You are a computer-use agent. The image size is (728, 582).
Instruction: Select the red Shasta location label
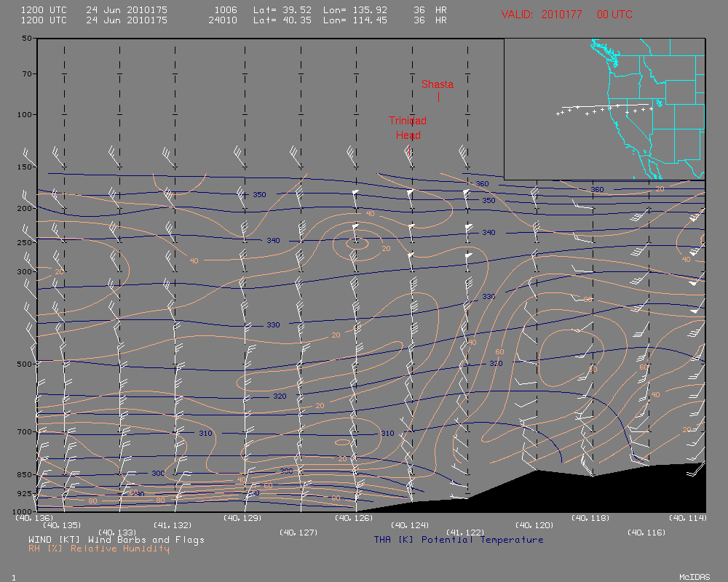click(x=438, y=84)
